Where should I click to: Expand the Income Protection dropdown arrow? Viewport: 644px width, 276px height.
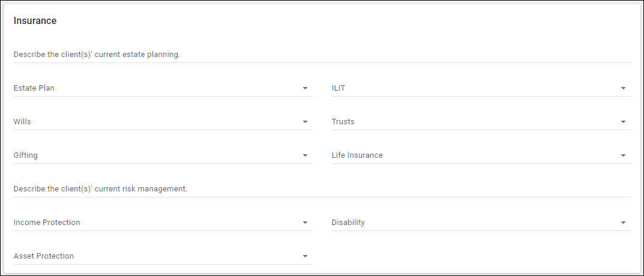[305, 223]
